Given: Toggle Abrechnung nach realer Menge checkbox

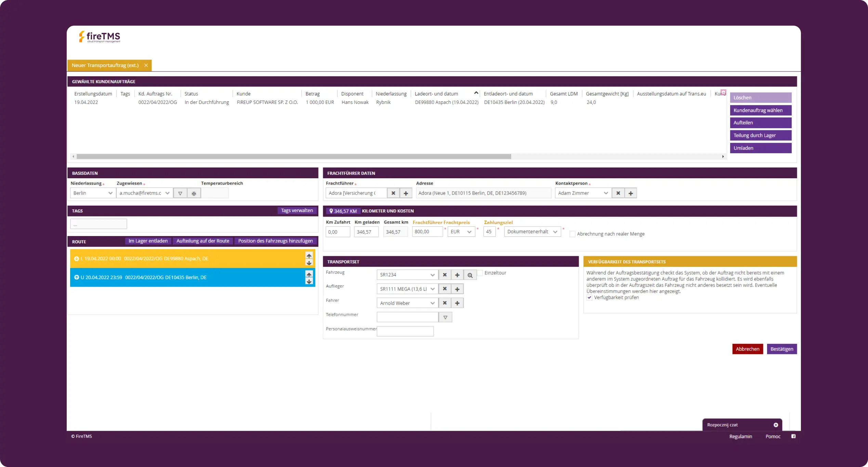Looking at the screenshot, I should tap(572, 234).
